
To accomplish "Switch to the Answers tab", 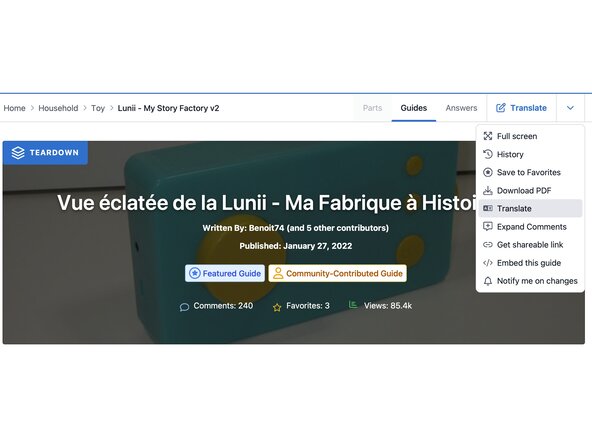I will [461, 108].
